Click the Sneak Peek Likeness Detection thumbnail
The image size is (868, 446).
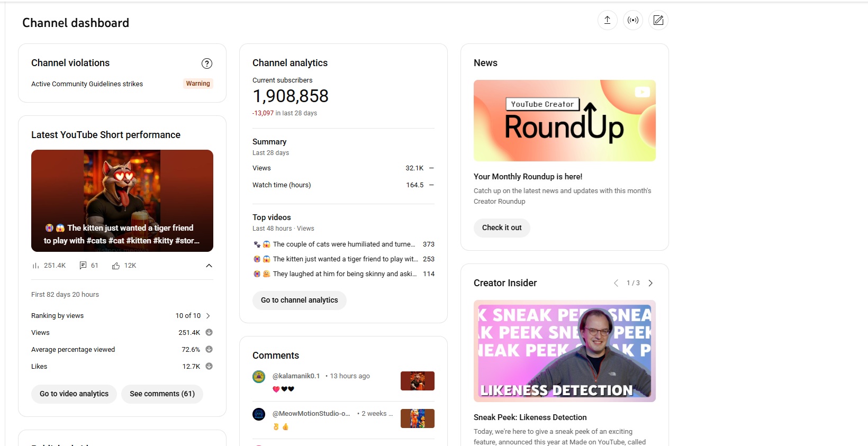[564, 351]
